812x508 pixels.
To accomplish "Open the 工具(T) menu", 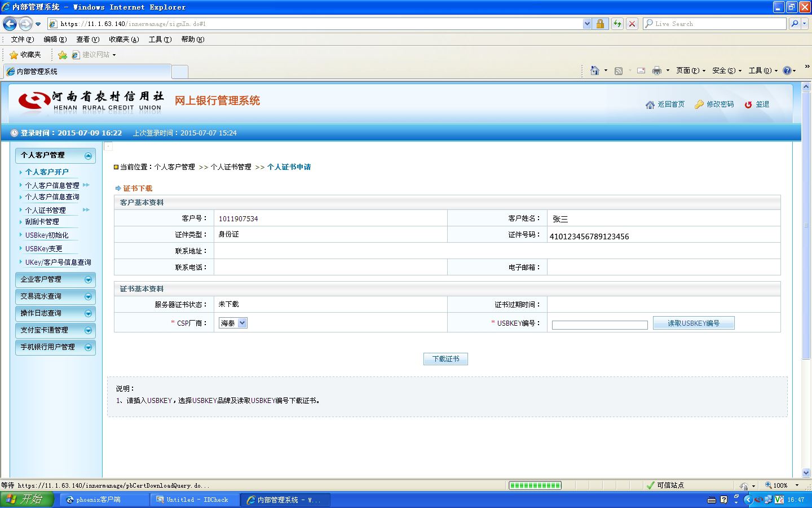I will point(160,40).
